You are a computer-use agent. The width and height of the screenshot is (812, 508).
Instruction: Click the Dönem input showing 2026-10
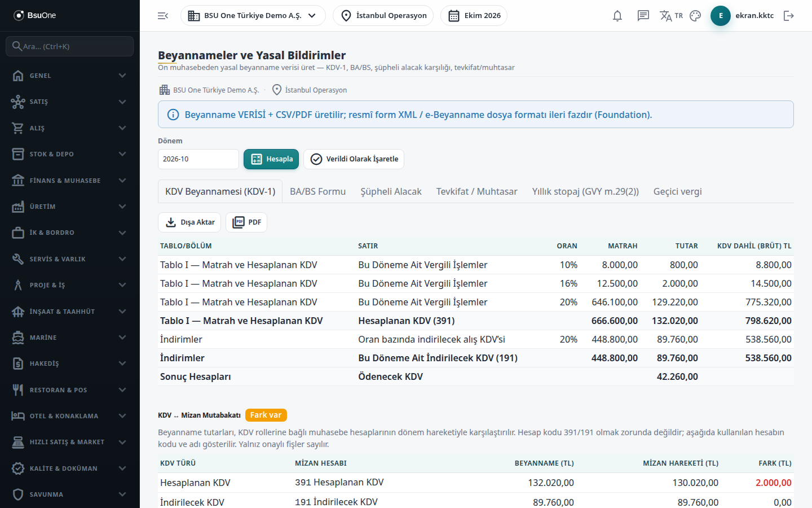198,159
